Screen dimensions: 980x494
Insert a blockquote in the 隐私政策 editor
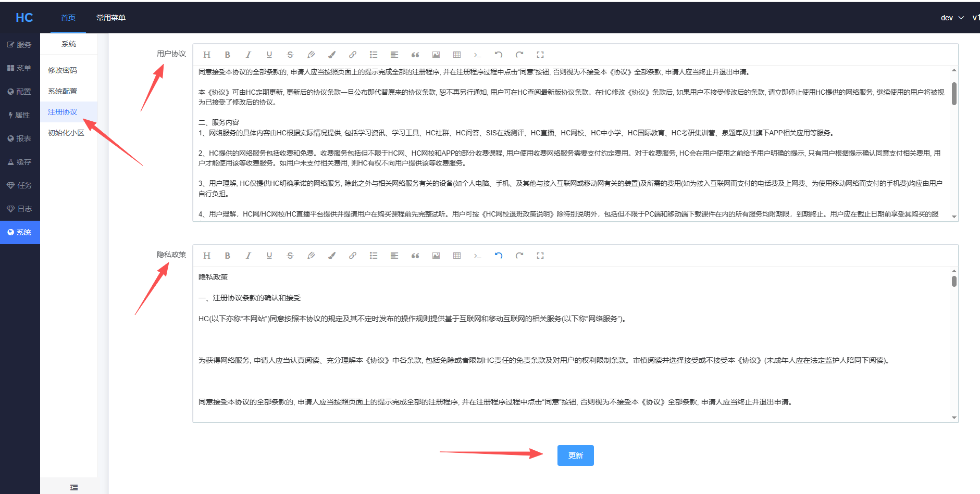pyautogui.click(x=415, y=255)
